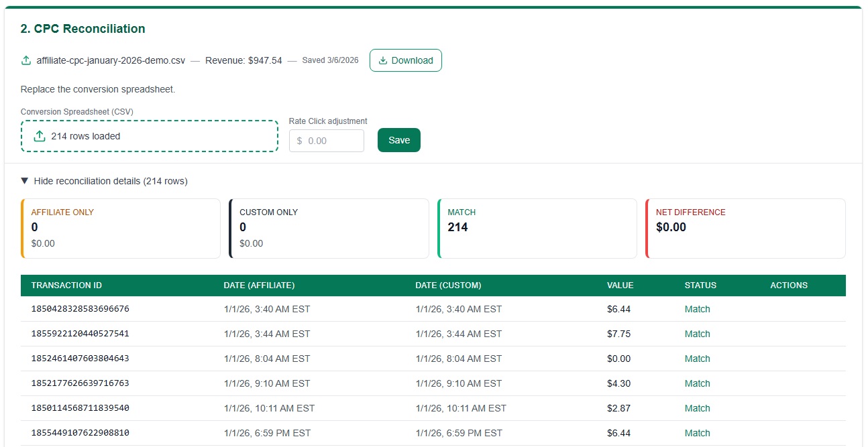Click the '2. CPC Reconciliation' heading
Viewport: 868px width, 447px height.
point(83,29)
